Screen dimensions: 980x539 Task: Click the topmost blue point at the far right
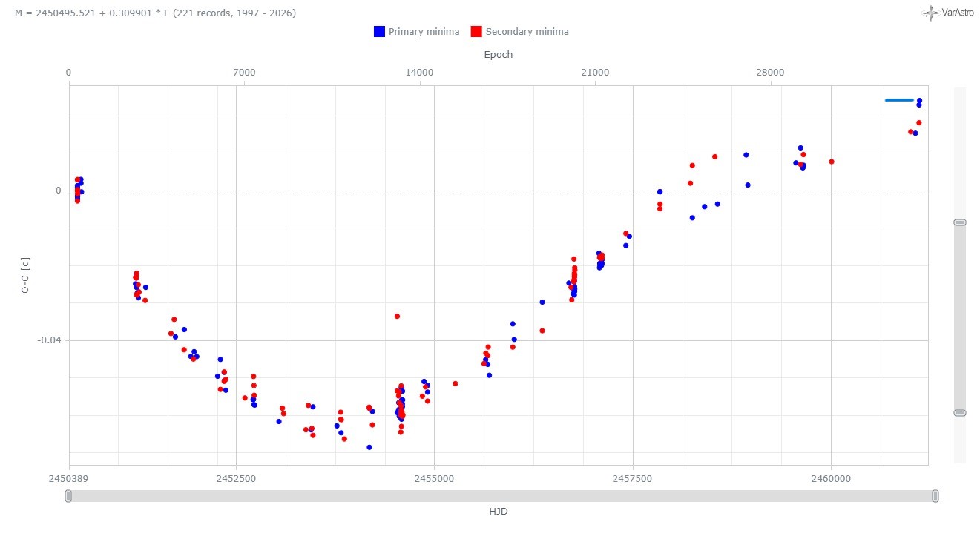tap(919, 101)
